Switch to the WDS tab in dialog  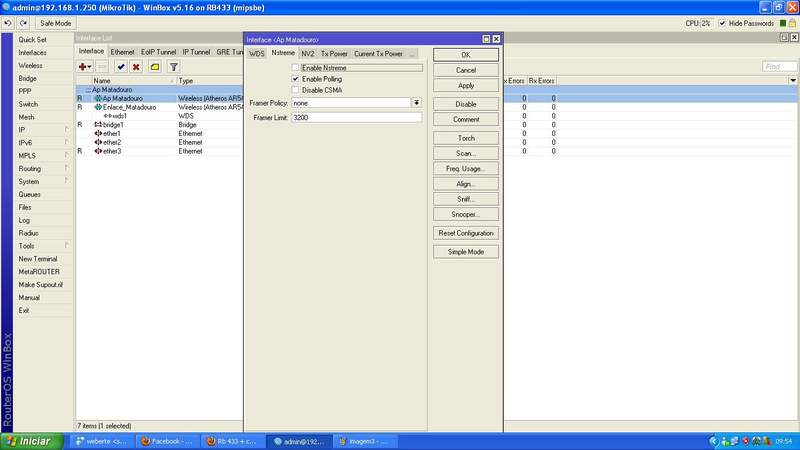pyautogui.click(x=257, y=54)
